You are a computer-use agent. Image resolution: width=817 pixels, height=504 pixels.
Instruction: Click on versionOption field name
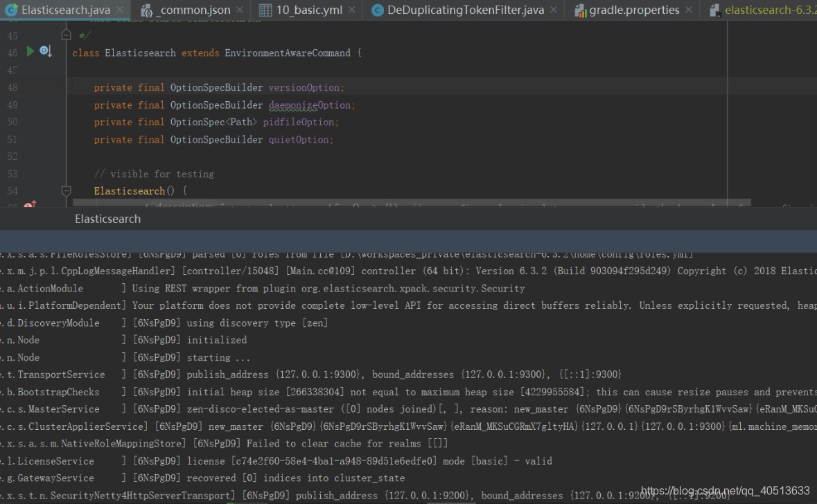pos(304,87)
